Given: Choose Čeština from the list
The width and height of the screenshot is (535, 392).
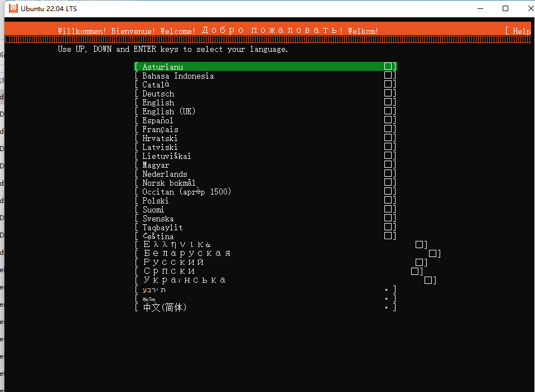Looking at the screenshot, I should [266, 236].
